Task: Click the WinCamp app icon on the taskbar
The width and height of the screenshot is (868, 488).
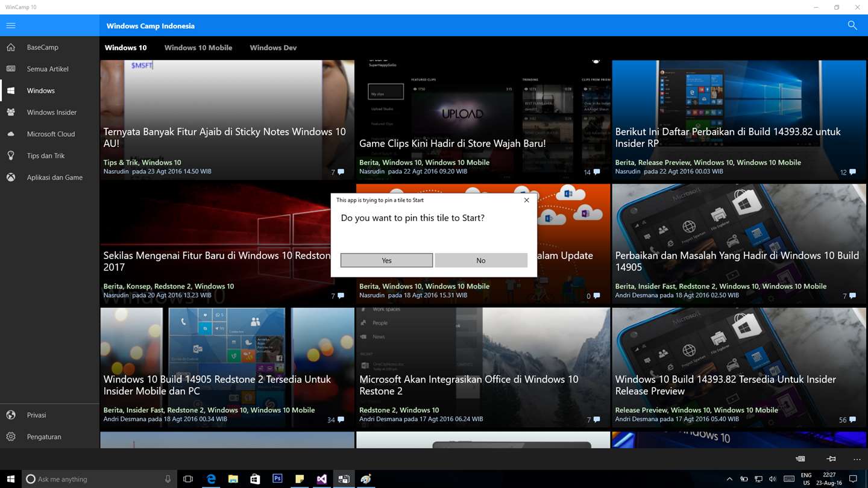Action: (x=344, y=479)
